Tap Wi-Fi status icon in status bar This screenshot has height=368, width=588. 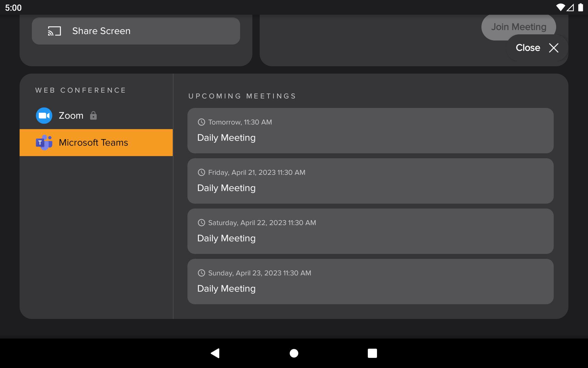tap(560, 7)
